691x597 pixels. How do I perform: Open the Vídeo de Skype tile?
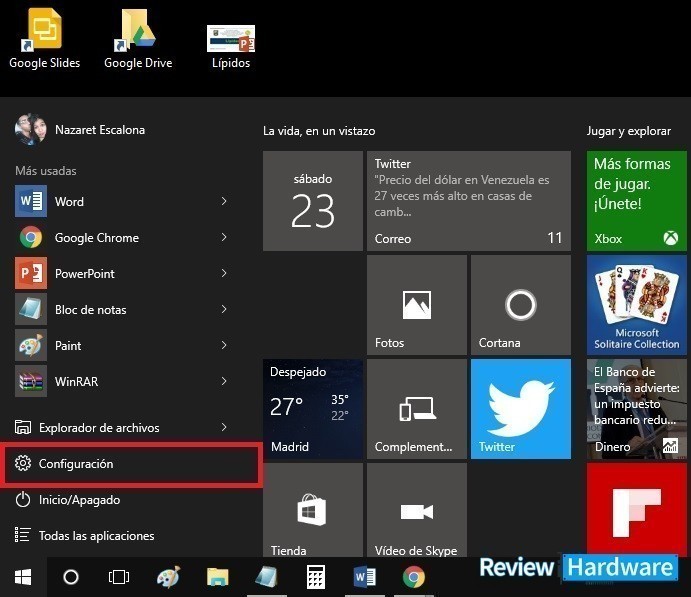click(x=417, y=510)
